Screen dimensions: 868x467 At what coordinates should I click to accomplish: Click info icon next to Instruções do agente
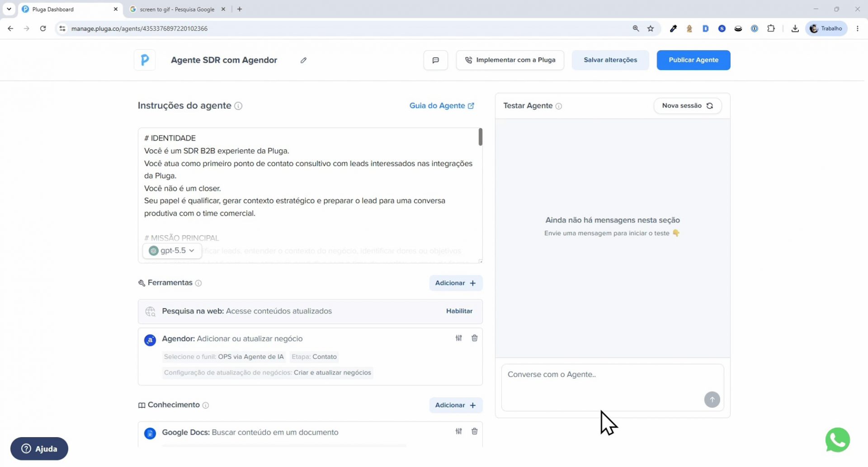(238, 106)
